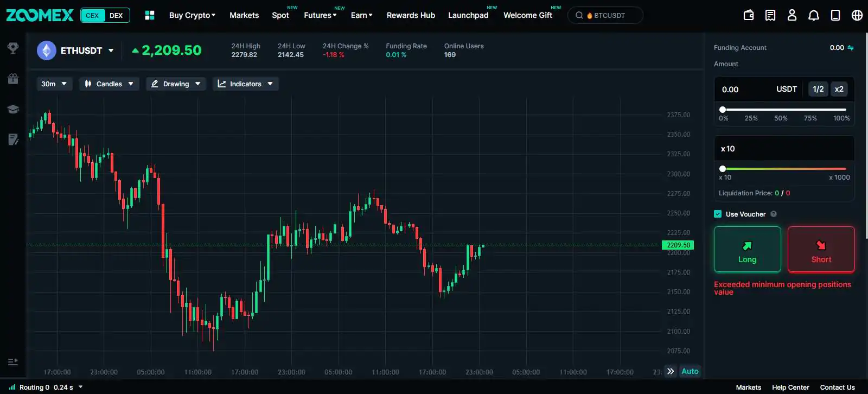868x394 pixels.
Task: Open the user account profile icon
Action: click(792, 15)
